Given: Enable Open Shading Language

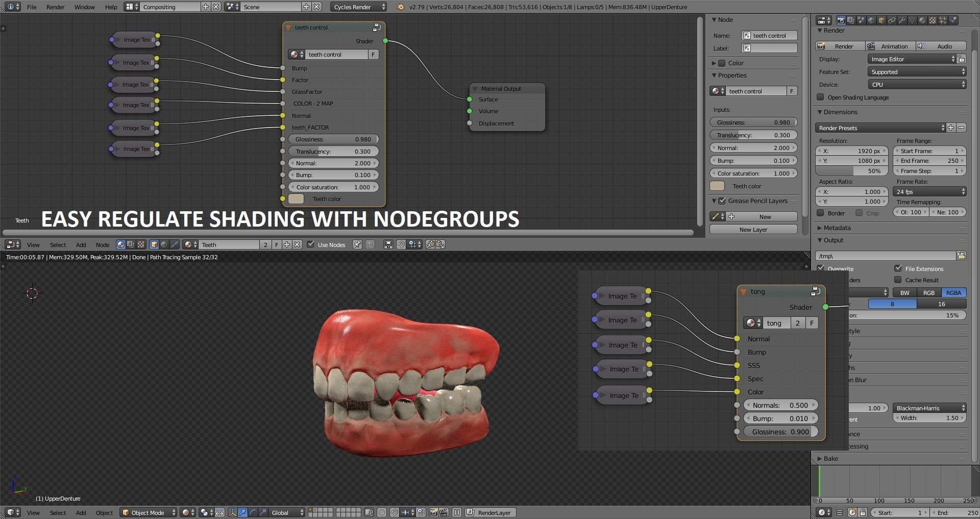Looking at the screenshot, I should point(821,97).
